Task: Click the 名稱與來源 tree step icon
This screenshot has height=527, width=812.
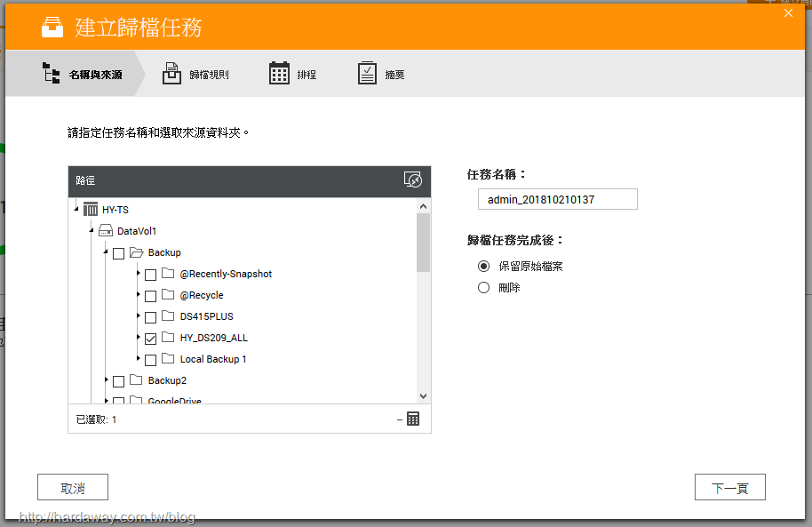Action: pos(51,73)
